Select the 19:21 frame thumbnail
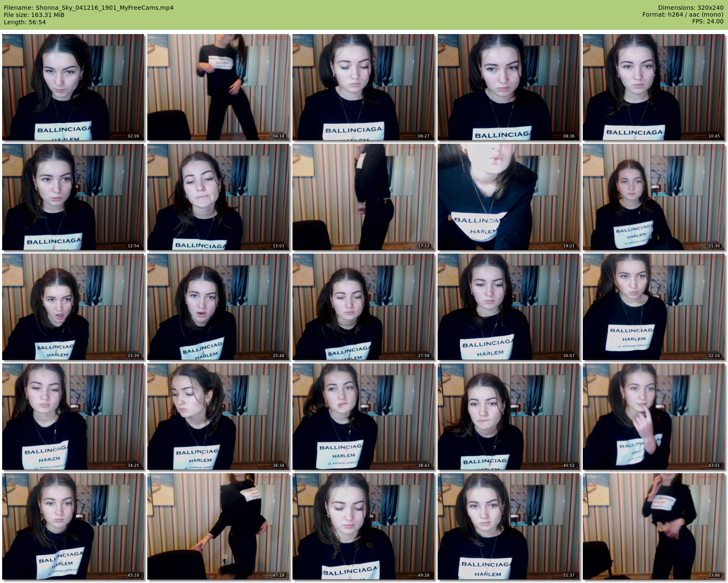This screenshot has height=583, width=728. pyautogui.click(x=508, y=197)
